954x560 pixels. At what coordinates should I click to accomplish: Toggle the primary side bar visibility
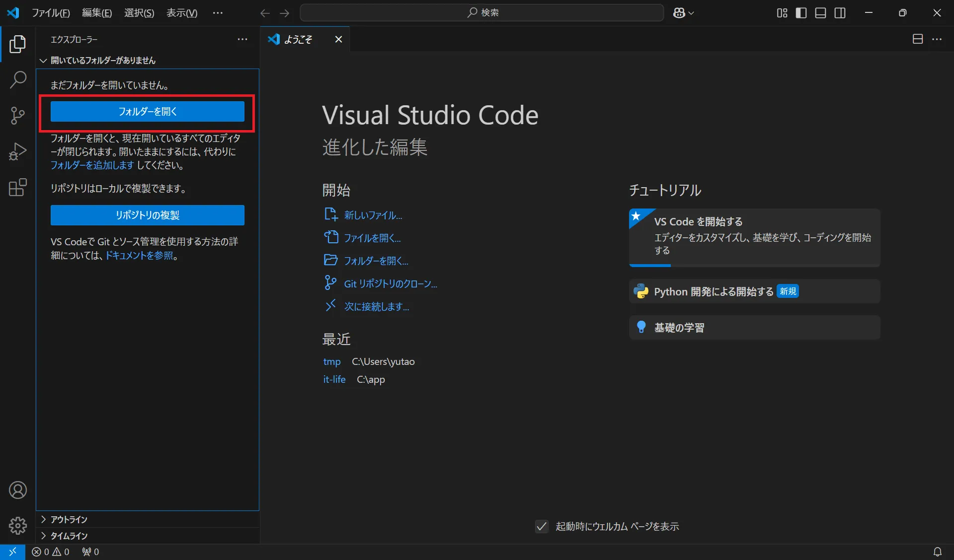(801, 13)
